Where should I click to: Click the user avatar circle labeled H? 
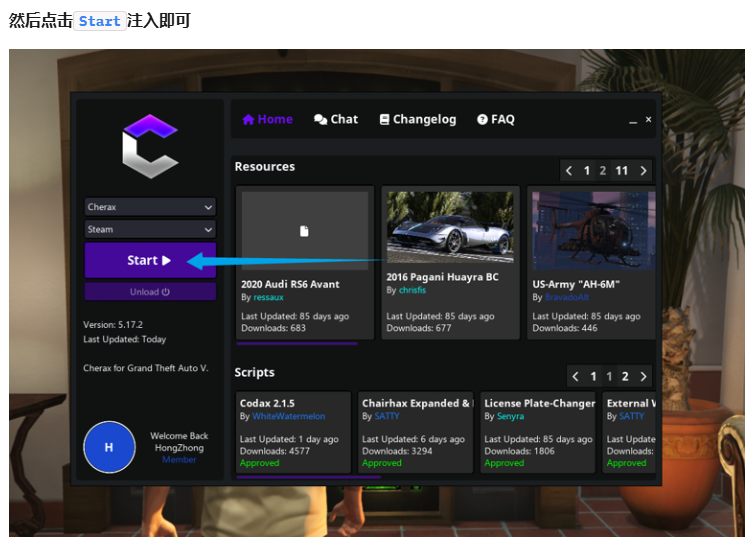(x=109, y=447)
